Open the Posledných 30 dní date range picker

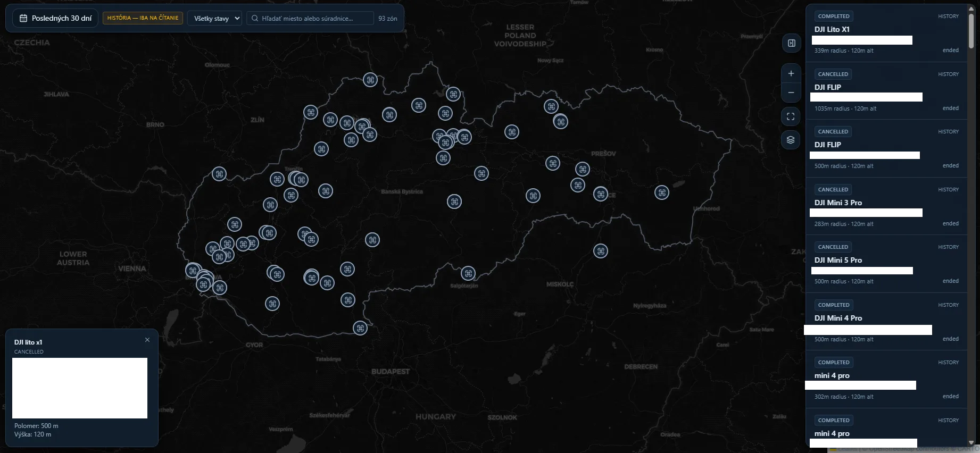tap(55, 18)
